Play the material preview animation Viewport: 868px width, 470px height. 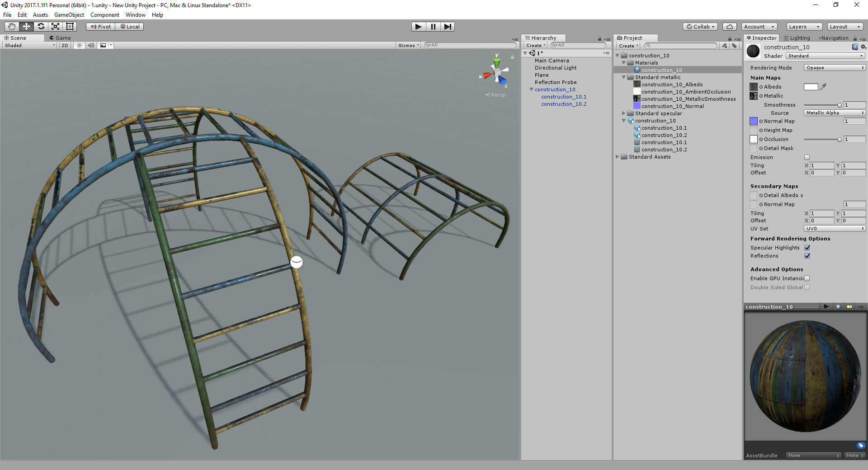coord(826,307)
